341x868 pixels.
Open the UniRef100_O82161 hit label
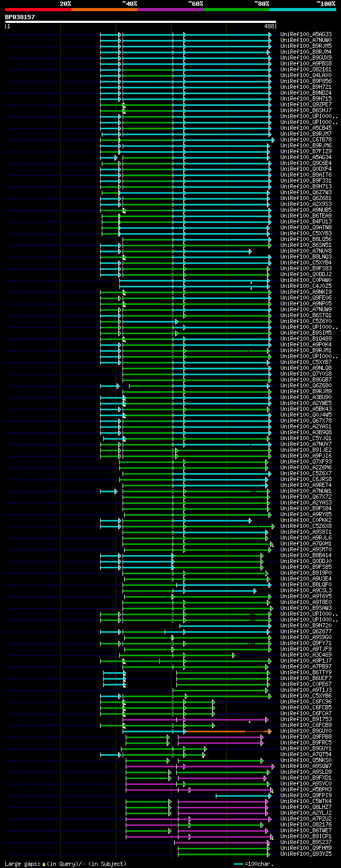(306, 69)
